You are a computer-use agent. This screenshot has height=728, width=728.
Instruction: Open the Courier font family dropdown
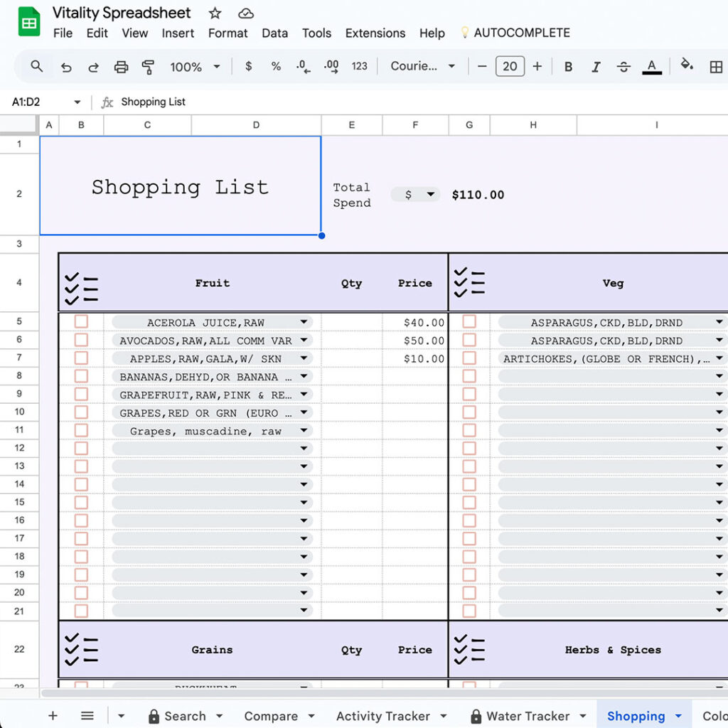pos(422,66)
